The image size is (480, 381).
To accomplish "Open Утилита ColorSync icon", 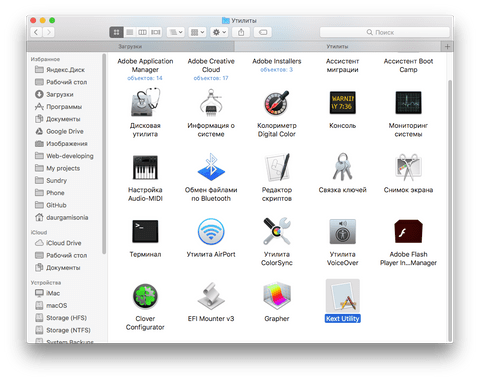I will 276,231.
